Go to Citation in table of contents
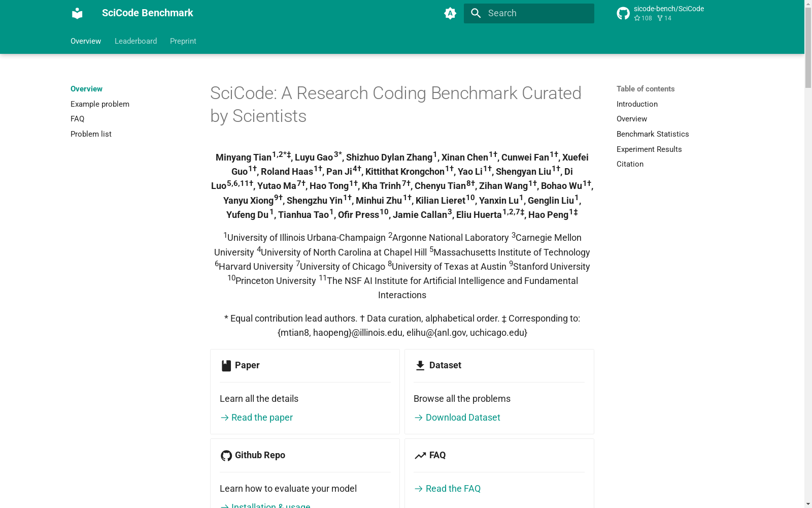812x508 pixels. [x=630, y=164]
